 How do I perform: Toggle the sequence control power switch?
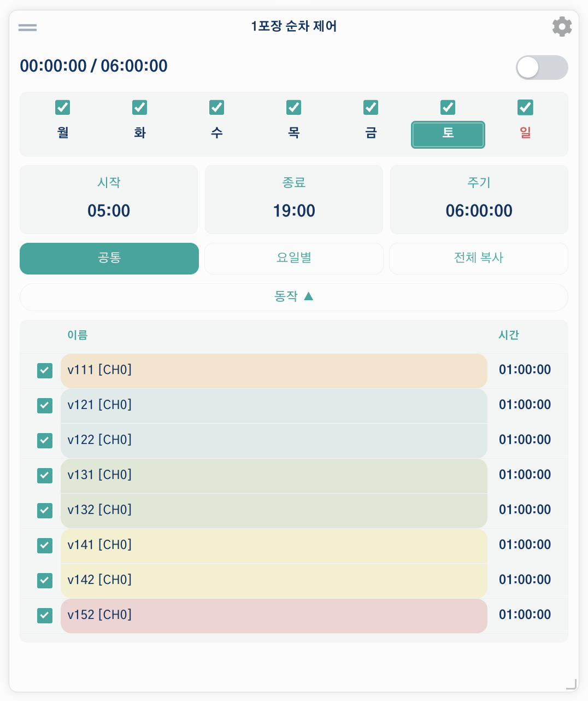coord(542,68)
